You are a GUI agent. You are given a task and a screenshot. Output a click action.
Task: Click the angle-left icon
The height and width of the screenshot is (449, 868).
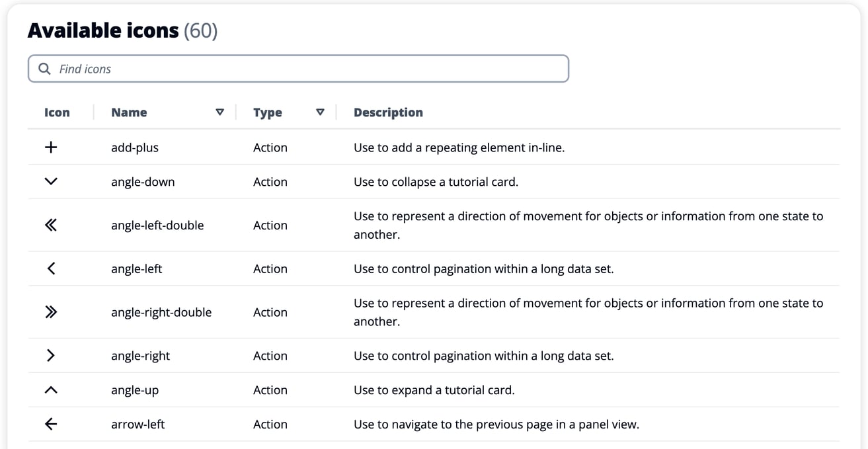point(51,268)
